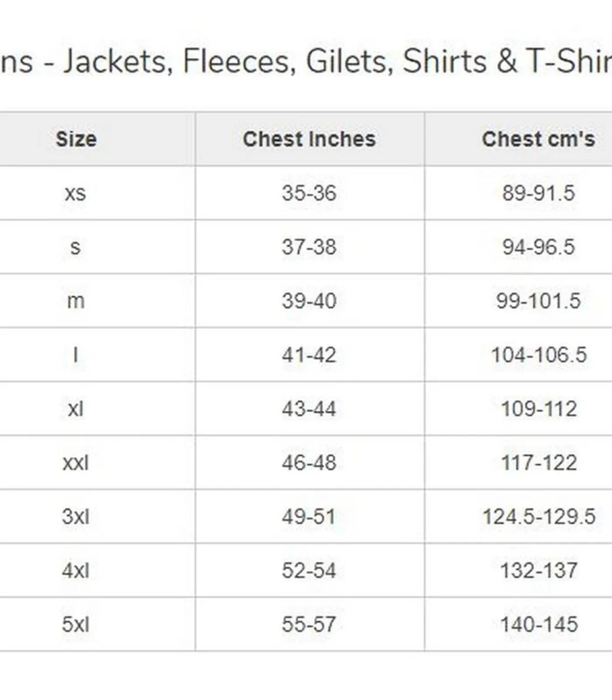Select the xl size cell
The image size is (612, 700).
pos(76,409)
